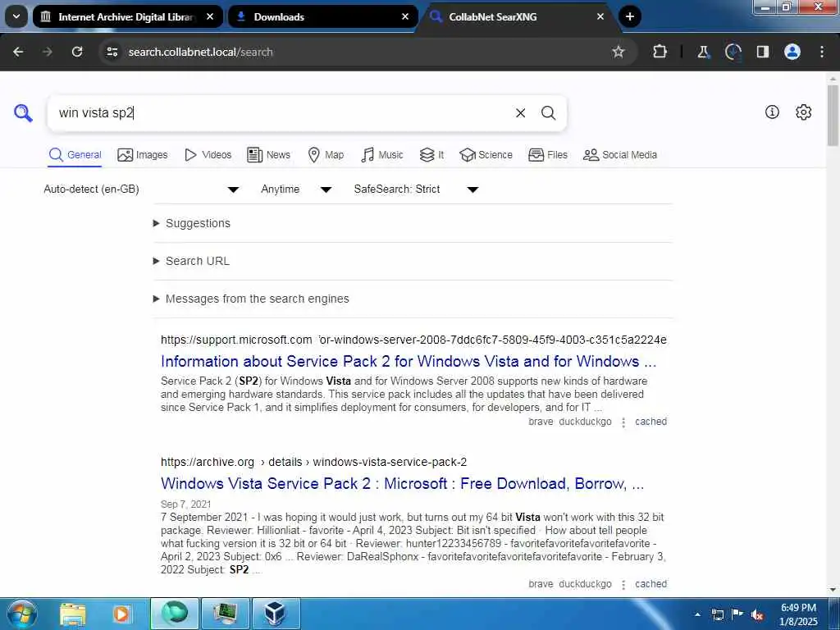Open cached version of the archive.org result
The image size is (840, 630).
pyautogui.click(x=651, y=584)
